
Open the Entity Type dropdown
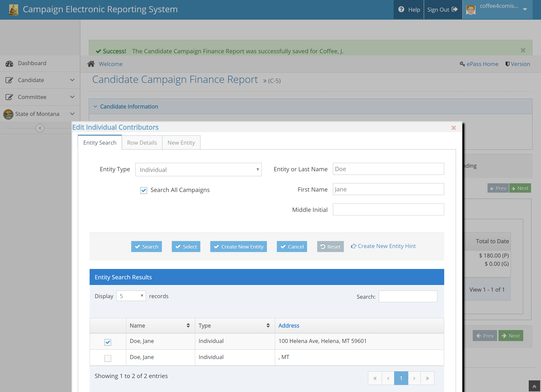198,170
